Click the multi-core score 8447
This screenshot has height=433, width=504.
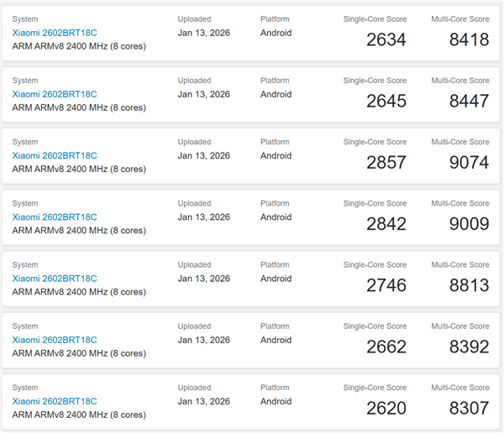point(469,101)
